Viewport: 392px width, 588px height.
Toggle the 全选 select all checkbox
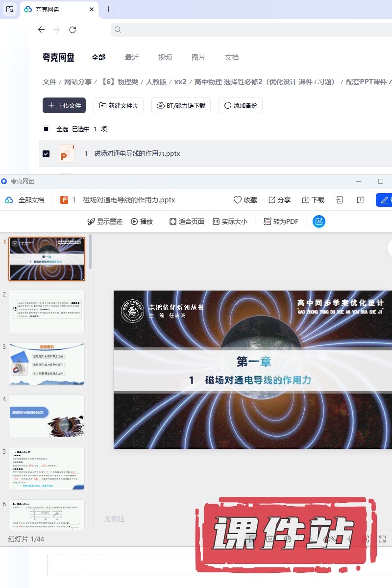tap(46, 129)
